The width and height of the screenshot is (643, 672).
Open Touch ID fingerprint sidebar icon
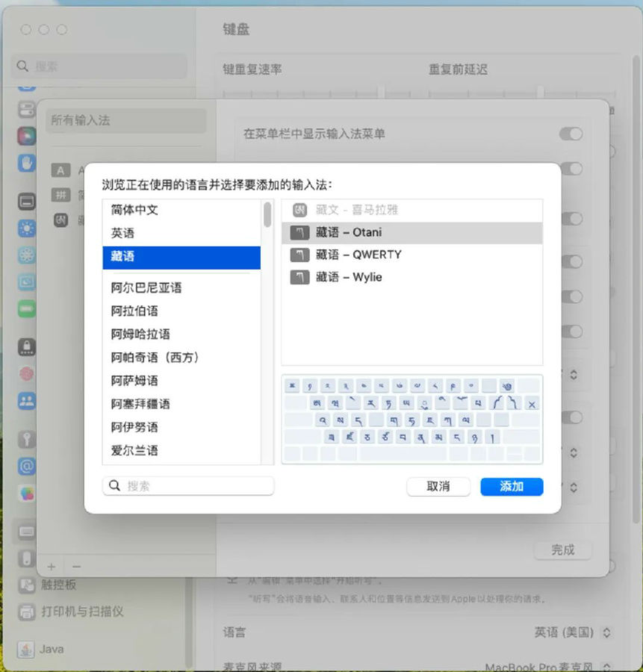coord(27,374)
